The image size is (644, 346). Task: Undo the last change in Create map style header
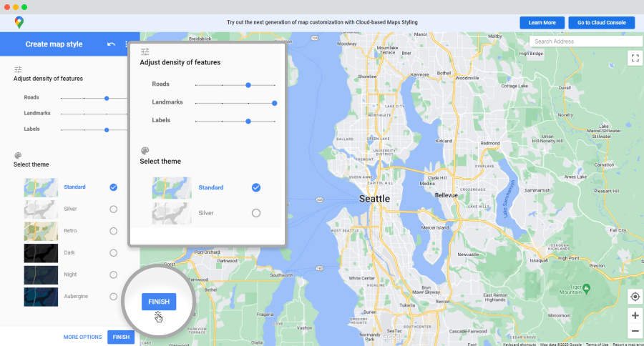coord(111,44)
